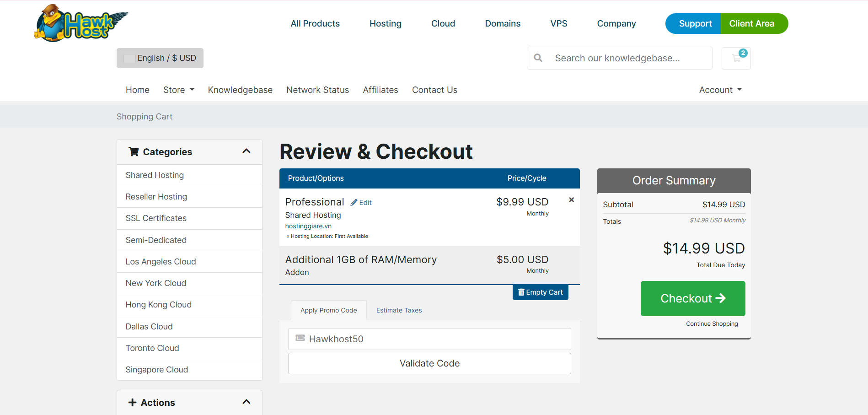Image resolution: width=868 pixels, height=415 pixels.
Task: Click the Hawk Host logo
Action: [x=80, y=23]
